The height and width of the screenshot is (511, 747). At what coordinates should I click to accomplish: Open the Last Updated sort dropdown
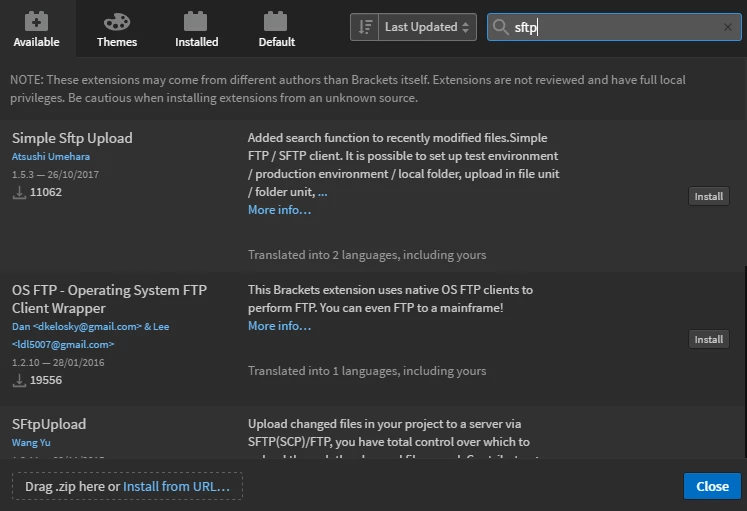427,27
